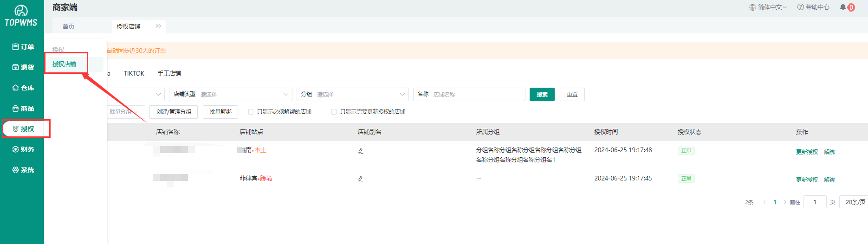
Task: Open the 财务 finance sidebar menu
Action: [23, 149]
